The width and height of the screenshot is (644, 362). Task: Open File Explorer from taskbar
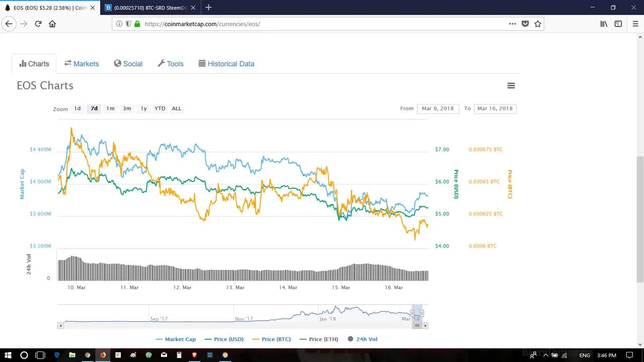point(72,355)
